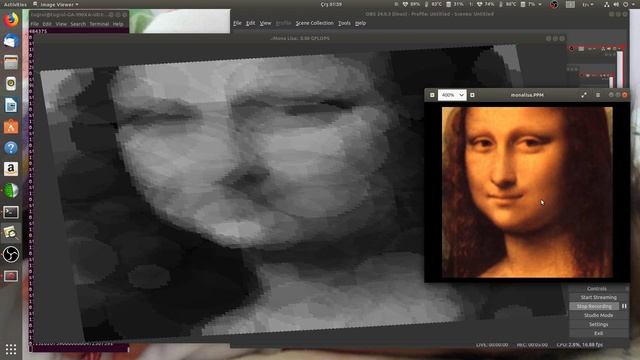Open the Files manager dock icon
Viewport: 640px width, 360px height.
click(x=11, y=62)
